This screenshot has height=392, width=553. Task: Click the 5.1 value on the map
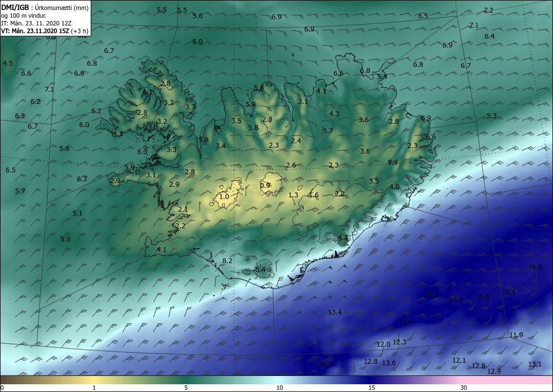(77, 213)
